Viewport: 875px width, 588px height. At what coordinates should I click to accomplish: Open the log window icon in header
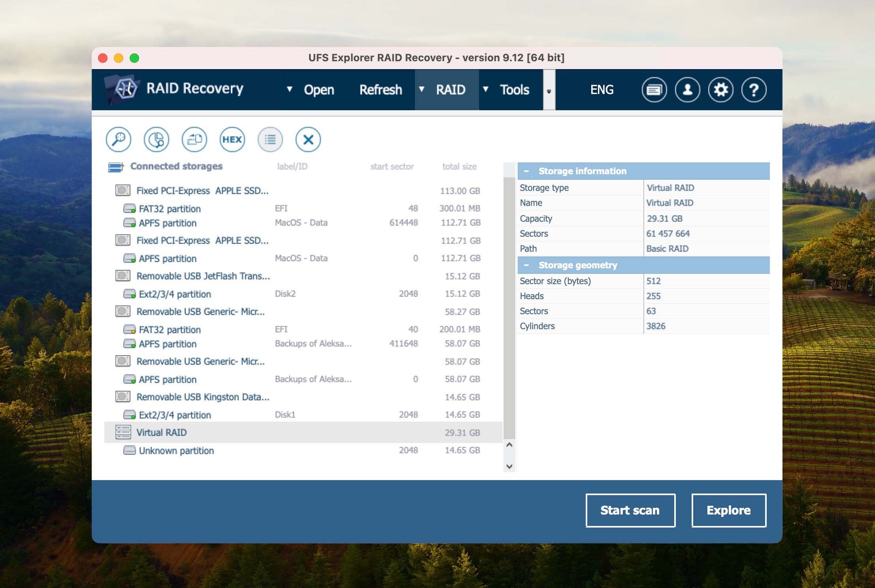(x=654, y=90)
